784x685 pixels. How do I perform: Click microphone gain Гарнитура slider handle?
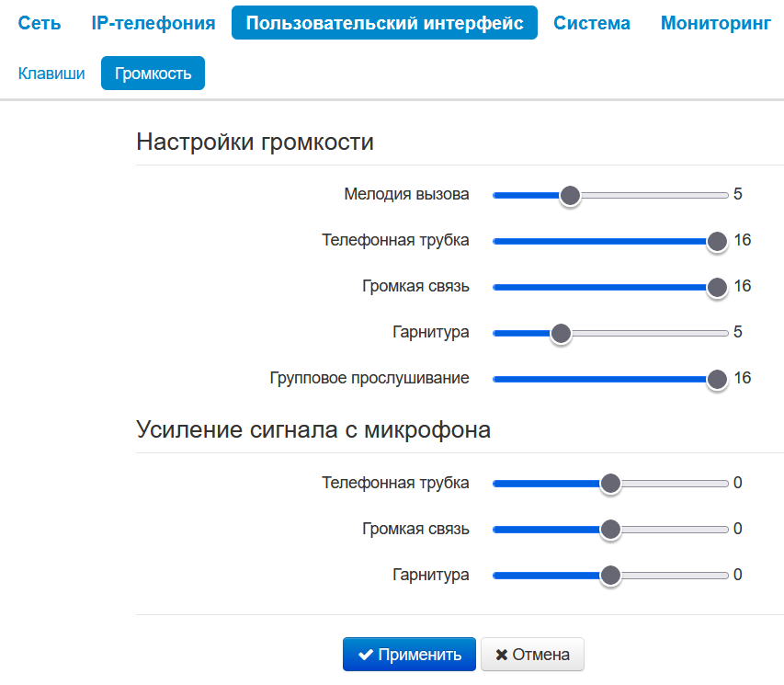click(610, 576)
